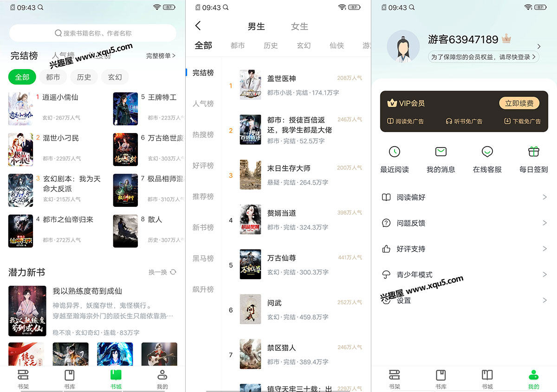Select 新书榜 in ranking sidebar

203,227
